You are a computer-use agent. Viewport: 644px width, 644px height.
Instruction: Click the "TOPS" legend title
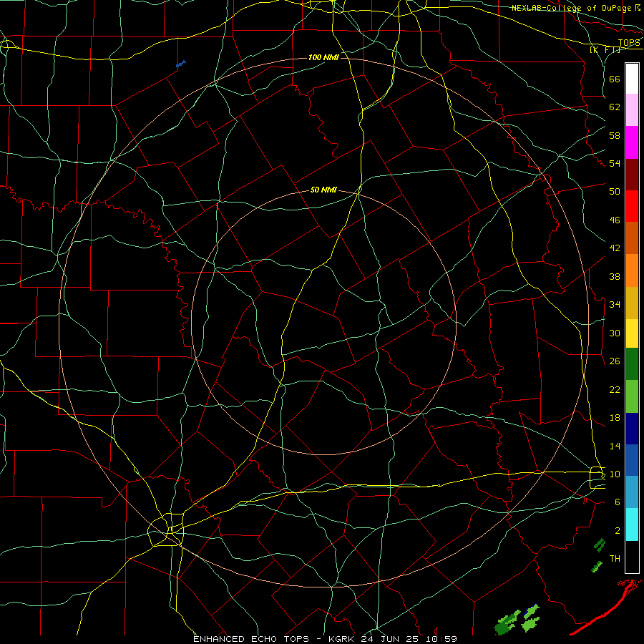click(629, 43)
